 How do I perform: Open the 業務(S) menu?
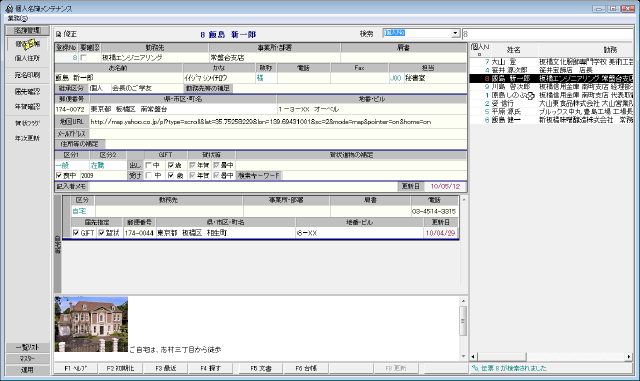pyautogui.click(x=18, y=18)
